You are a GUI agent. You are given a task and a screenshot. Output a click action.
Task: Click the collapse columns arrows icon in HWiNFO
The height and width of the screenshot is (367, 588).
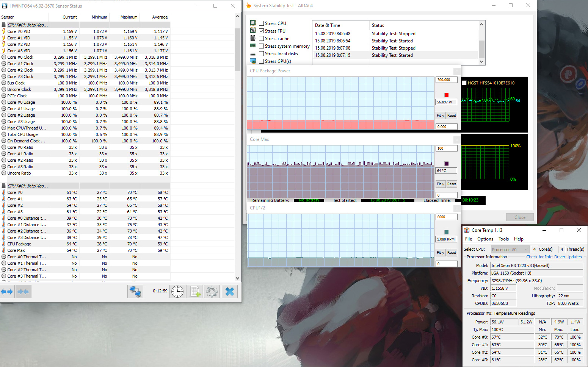point(23,292)
